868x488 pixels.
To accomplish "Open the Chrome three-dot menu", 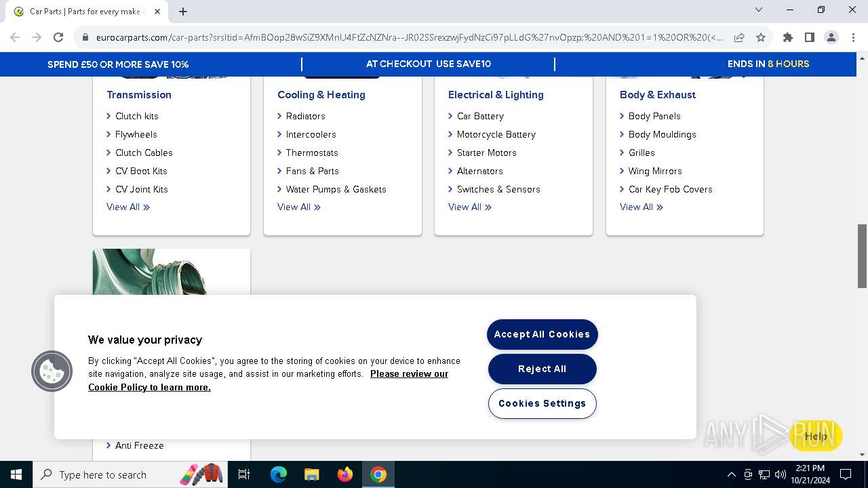I will [x=852, y=37].
